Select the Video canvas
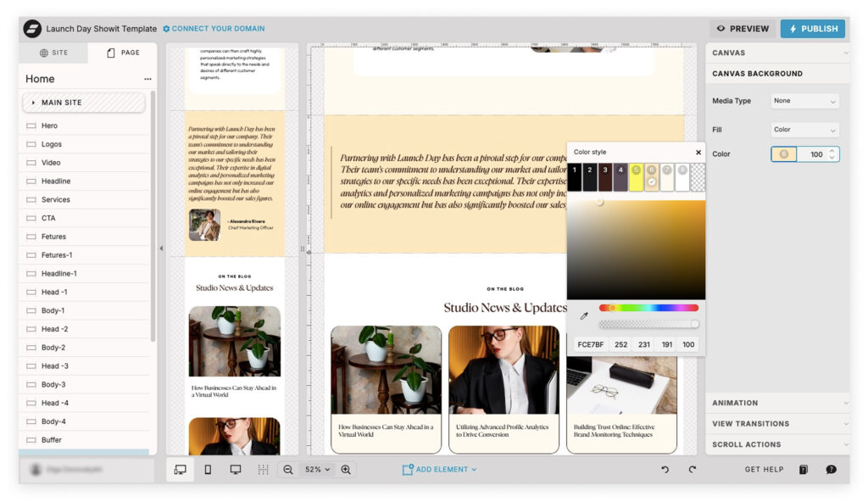 pos(86,162)
